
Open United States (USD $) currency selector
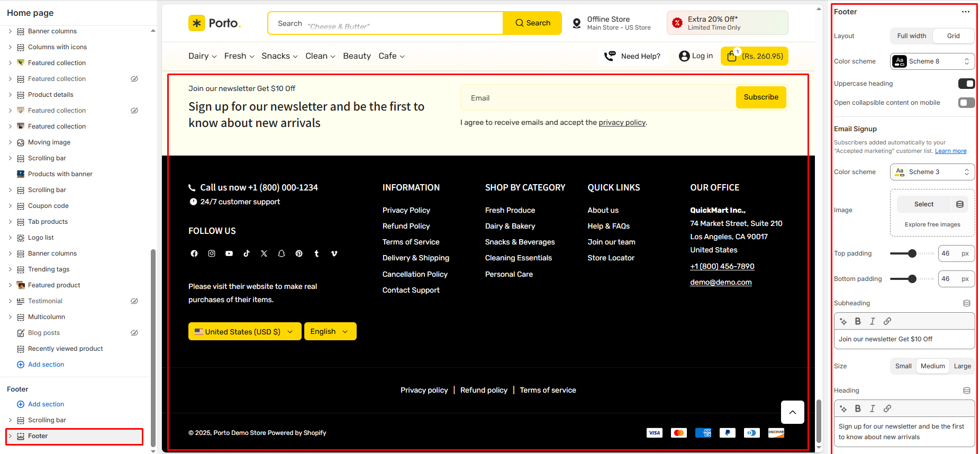point(244,332)
